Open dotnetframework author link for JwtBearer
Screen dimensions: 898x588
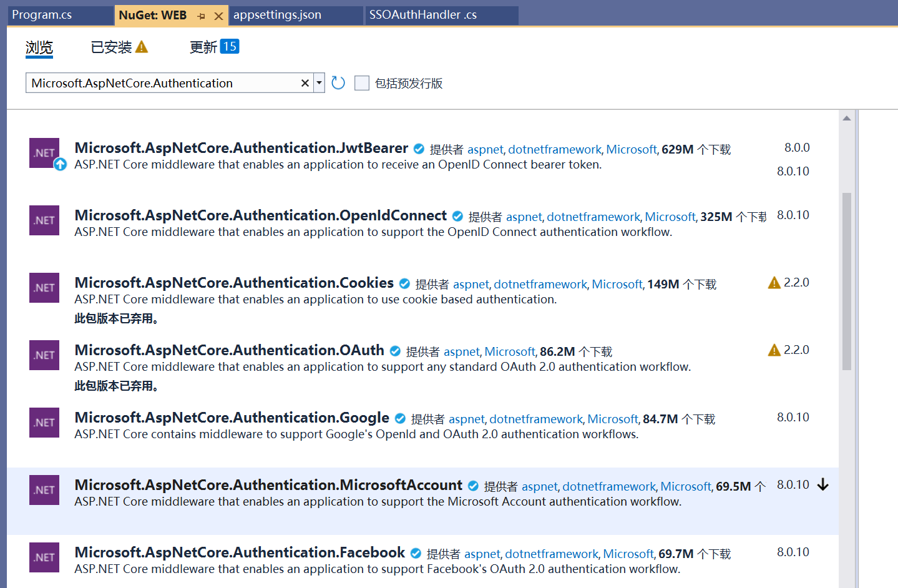click(x=555, y=150)
